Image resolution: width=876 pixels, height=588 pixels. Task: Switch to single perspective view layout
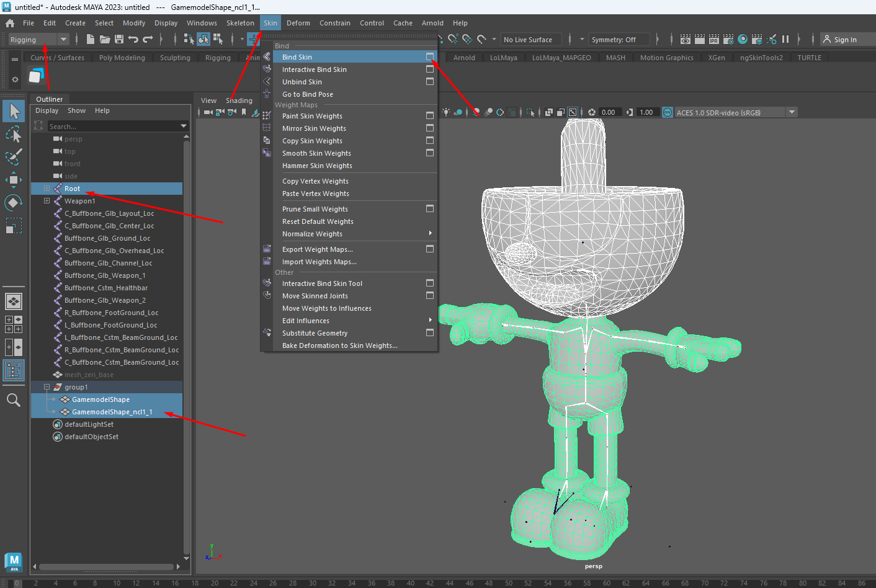coord(14,301)
